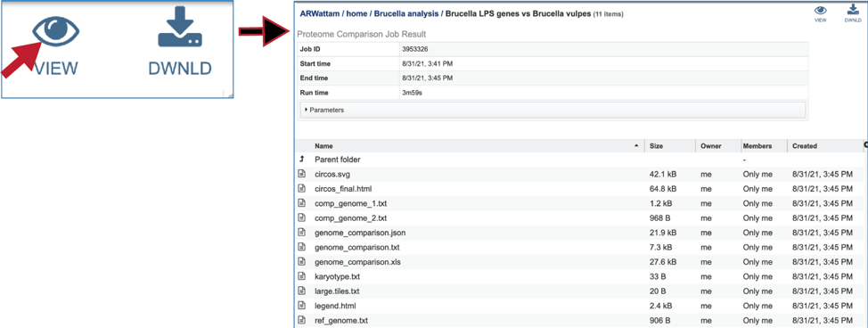Toggle the Name column sort arrow
868x328 pixels.
636,145
